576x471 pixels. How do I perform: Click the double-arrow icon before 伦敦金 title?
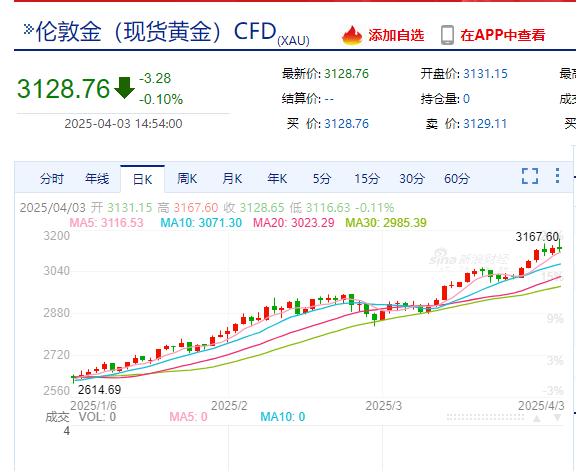coord(29,29)
